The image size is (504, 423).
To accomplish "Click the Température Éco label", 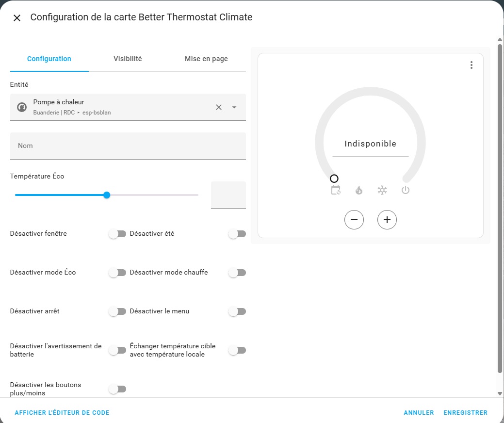I will (x=37, y=176).
